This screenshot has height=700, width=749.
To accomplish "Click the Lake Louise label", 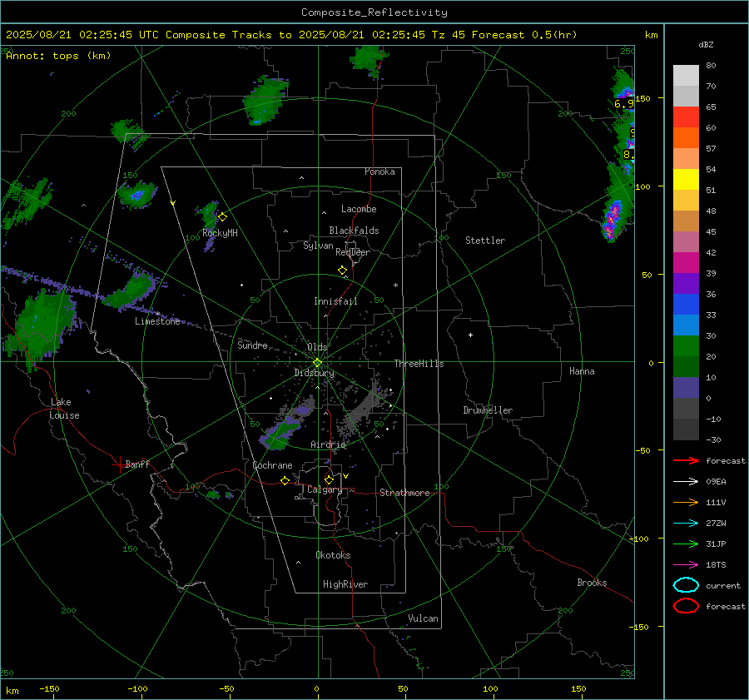I will pos(64,409).
